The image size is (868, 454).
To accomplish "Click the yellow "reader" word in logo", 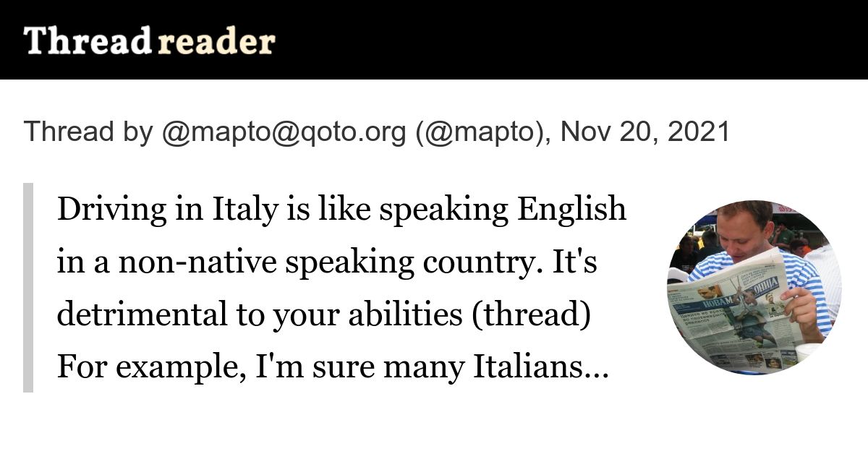I will pos(216,42).
